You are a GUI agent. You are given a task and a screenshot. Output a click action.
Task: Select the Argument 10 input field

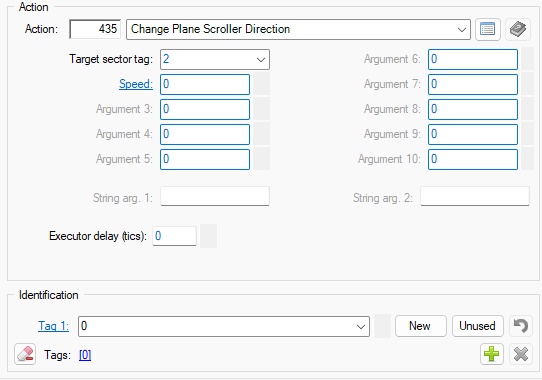pyautogui.click(x=473, y=159)
